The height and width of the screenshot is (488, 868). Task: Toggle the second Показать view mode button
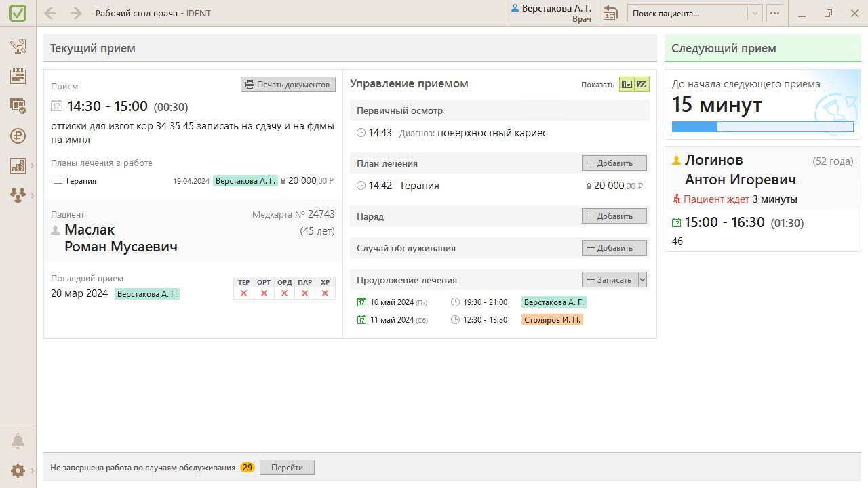[x=642, y=85]
